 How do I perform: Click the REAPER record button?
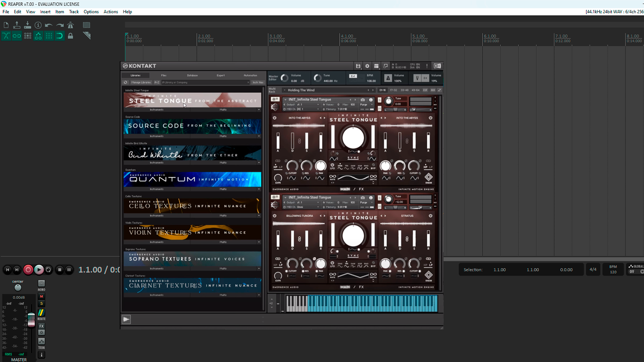28,270
